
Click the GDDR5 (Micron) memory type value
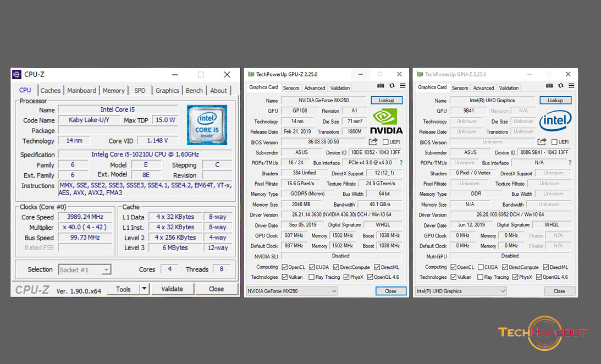click(x=307, y=194)
